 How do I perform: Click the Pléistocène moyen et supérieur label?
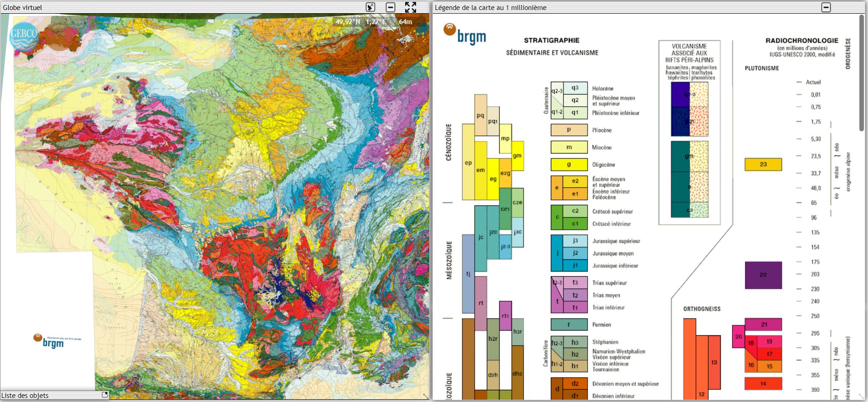613,101
